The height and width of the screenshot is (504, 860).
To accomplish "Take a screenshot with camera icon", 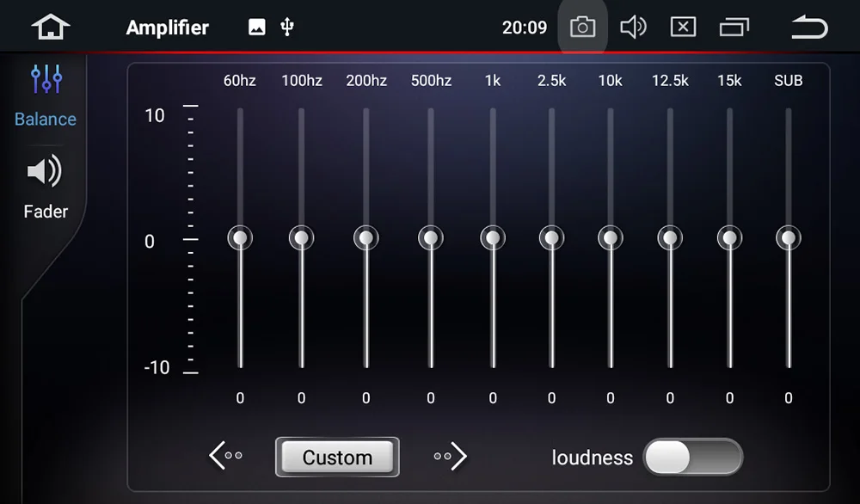I will (582, 27).
